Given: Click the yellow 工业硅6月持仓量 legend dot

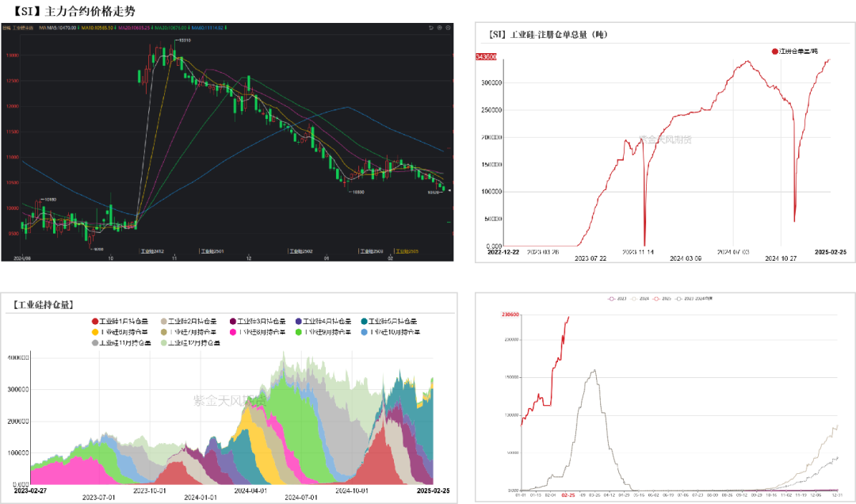Looking at the screenshot, I should [x=95, y=332].
